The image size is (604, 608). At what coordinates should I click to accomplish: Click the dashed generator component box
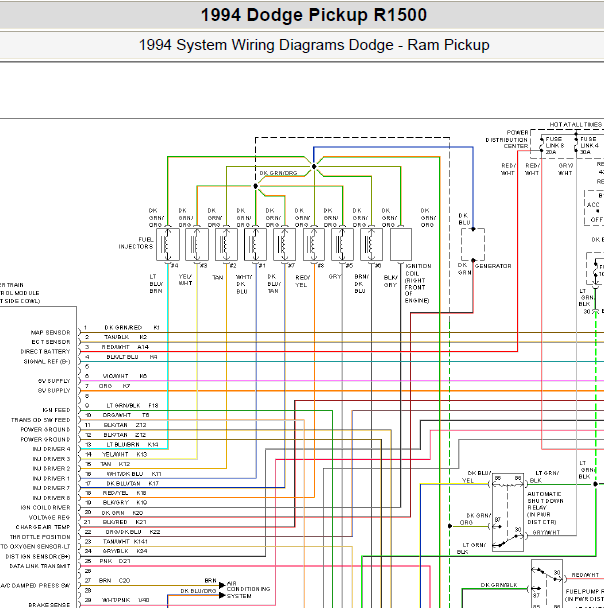tap(473, 244)
